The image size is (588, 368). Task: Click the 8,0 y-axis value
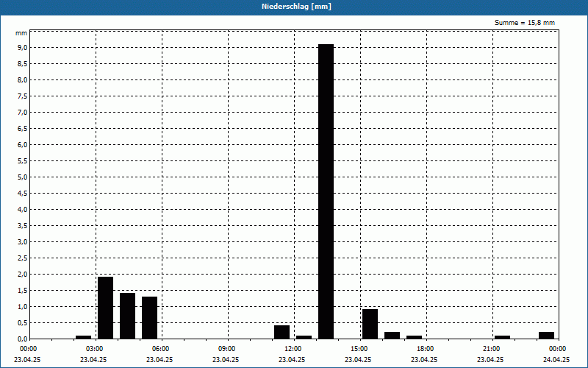point(21,80)
